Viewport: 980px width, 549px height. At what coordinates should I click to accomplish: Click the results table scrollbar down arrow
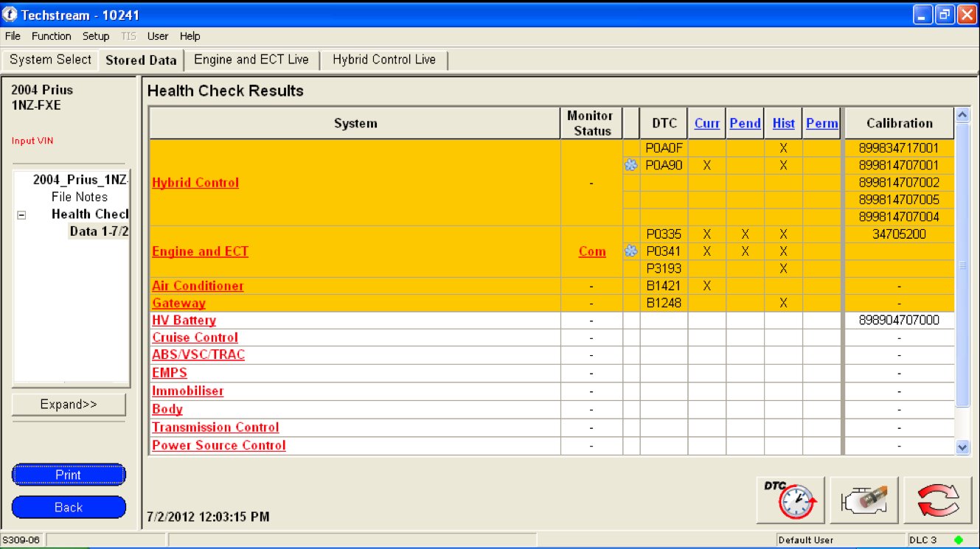[962, 447]
